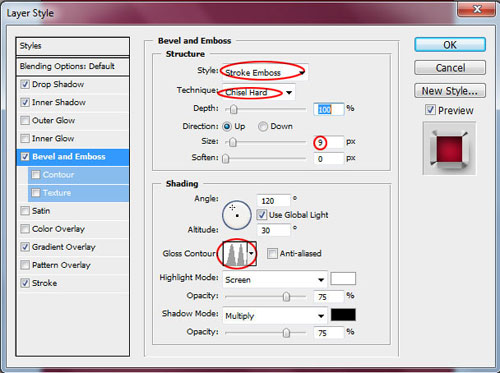Click the Gloss Contour curve thumbnail
This screenshot has height=373, width=500.
coord(235,254)
